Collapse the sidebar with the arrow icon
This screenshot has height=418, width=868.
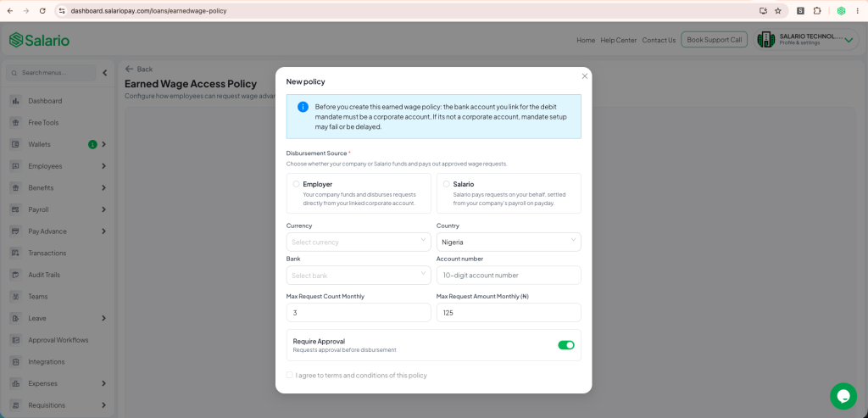(104, 73)
